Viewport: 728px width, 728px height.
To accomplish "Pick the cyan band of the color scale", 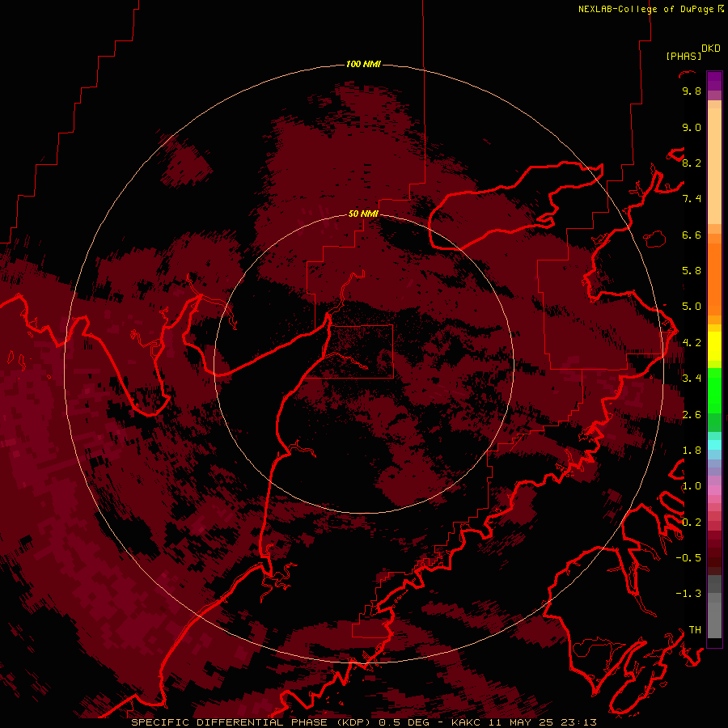I will tap(714, 444).
